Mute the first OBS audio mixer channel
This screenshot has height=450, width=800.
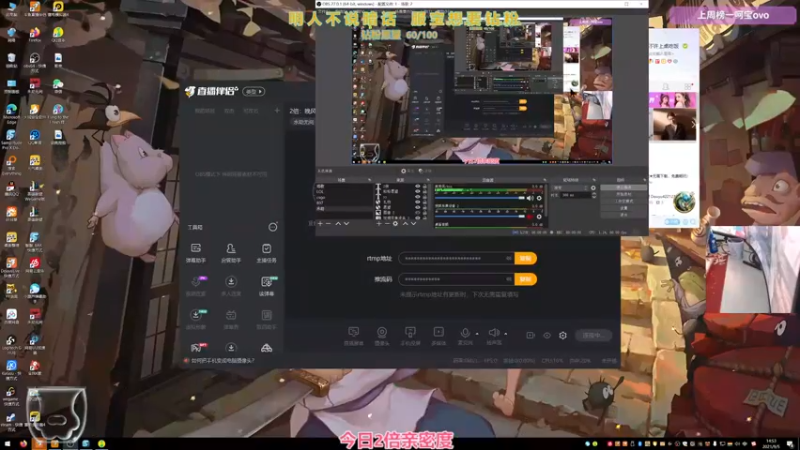(530, 198)
